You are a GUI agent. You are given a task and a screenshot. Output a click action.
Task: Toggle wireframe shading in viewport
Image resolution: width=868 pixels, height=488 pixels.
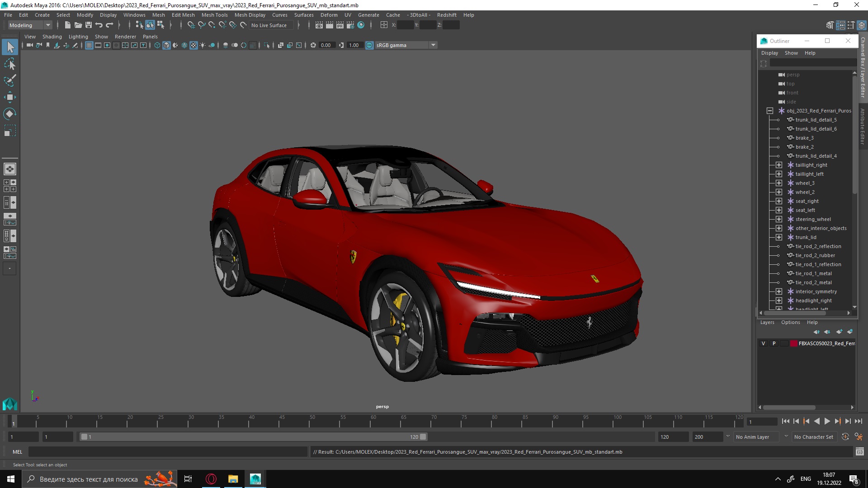point(157,45)
